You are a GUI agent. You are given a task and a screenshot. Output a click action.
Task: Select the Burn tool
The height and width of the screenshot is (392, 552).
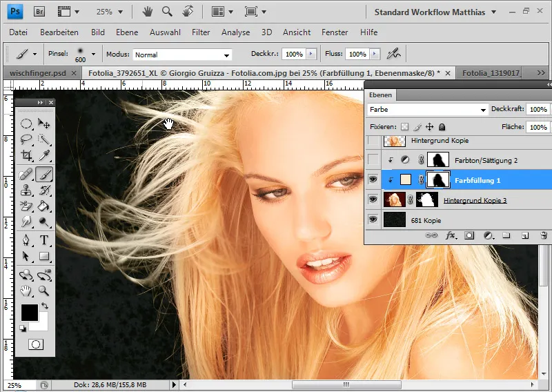pyautogui.click(x=44, y=222)
